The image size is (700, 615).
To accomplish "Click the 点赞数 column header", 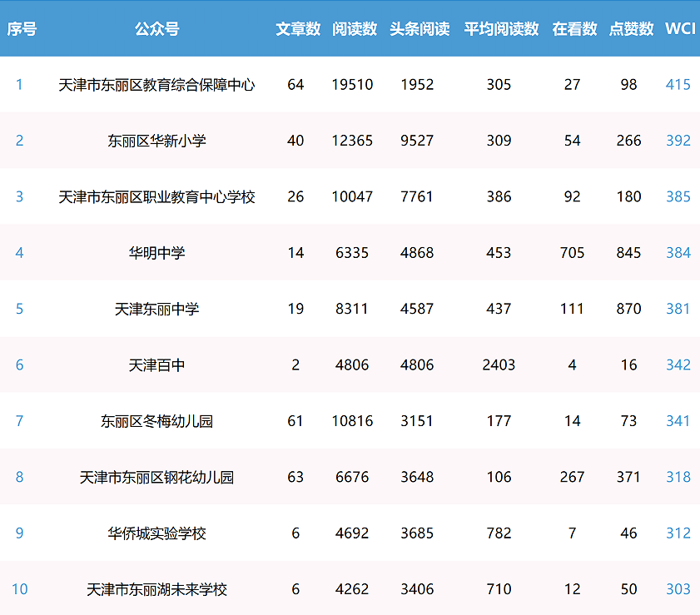I will point(631,29).
